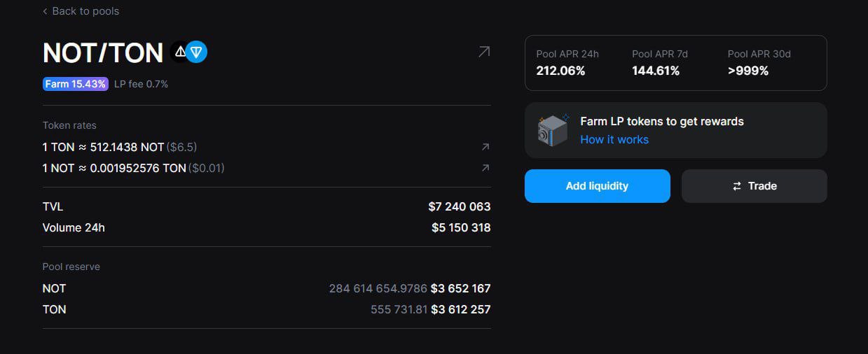The image size is (868, 354).
Task: Click the NOT/TON pool title
Action: coord(102,53)
